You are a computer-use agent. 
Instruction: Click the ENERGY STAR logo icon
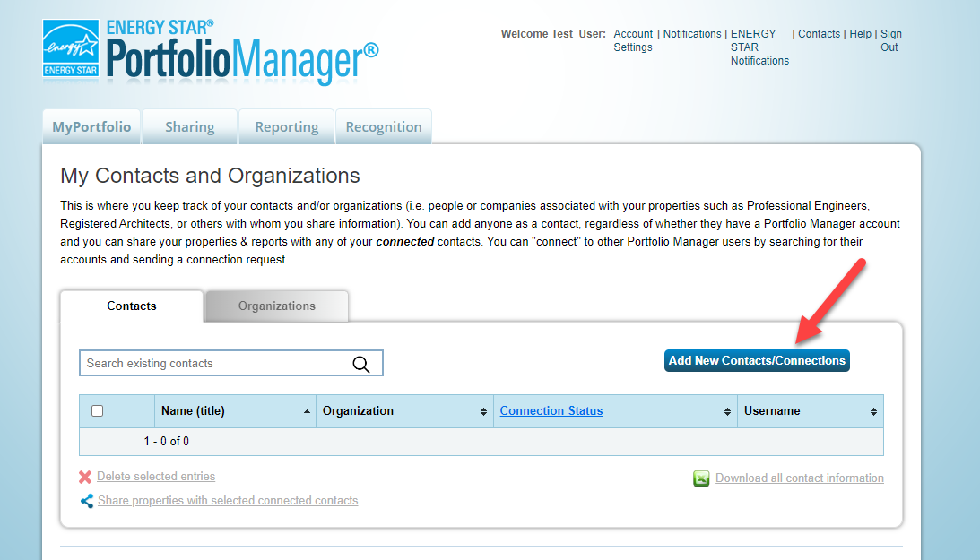71,48
